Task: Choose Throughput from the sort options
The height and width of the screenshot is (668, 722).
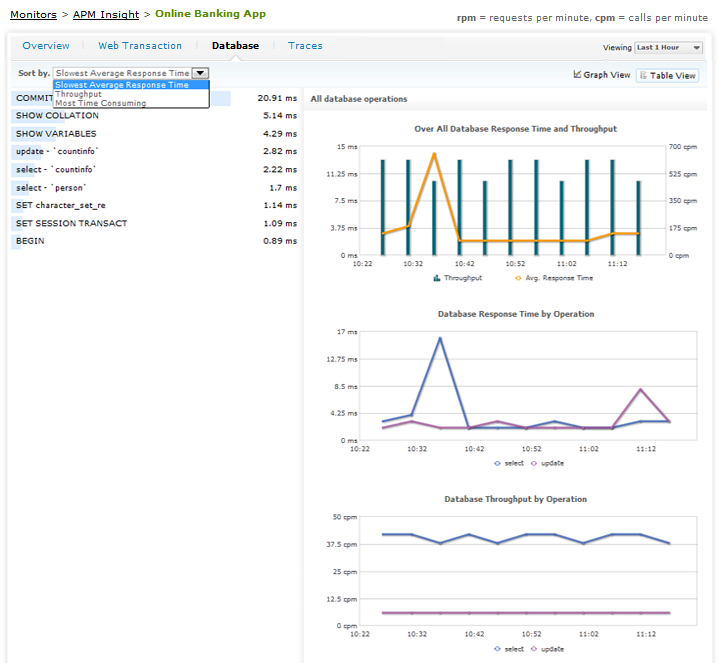Action: (78, 94)
